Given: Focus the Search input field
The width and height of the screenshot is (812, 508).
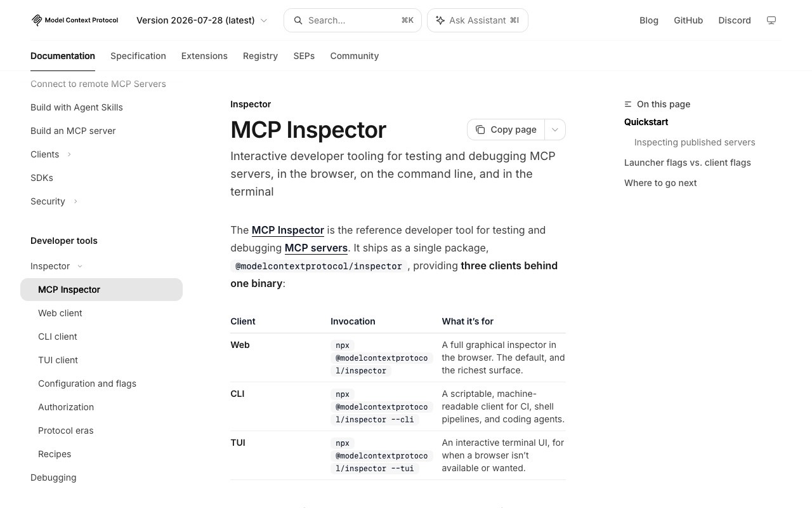Looking at the screenshot, I should [353, 20].
